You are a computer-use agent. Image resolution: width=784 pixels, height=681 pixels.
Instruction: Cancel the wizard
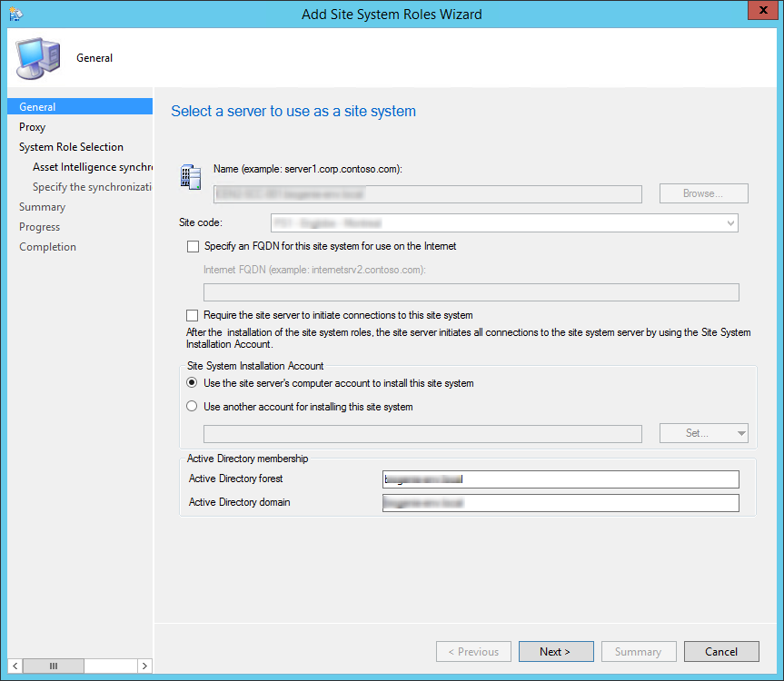click(721, 652)
